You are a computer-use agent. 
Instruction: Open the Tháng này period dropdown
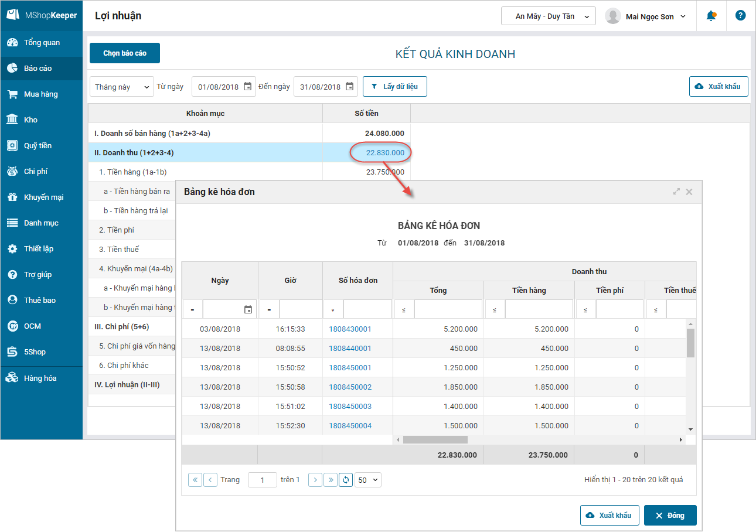121,87
